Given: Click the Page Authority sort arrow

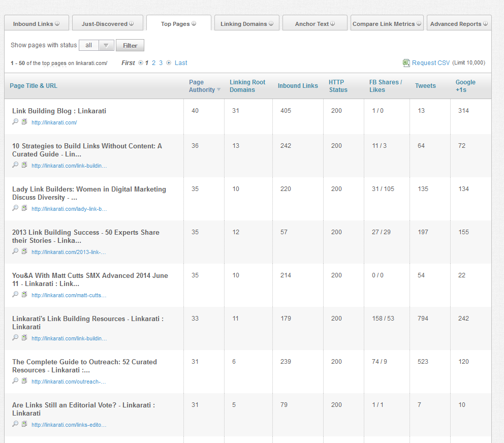Looking at the screenshot, I should [218, 89].
